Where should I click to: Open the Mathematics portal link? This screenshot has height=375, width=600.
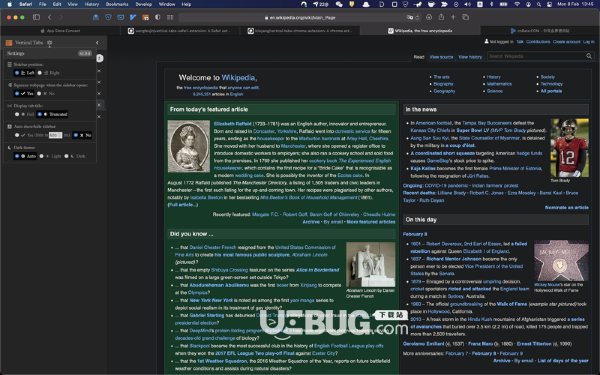(499, 84)
